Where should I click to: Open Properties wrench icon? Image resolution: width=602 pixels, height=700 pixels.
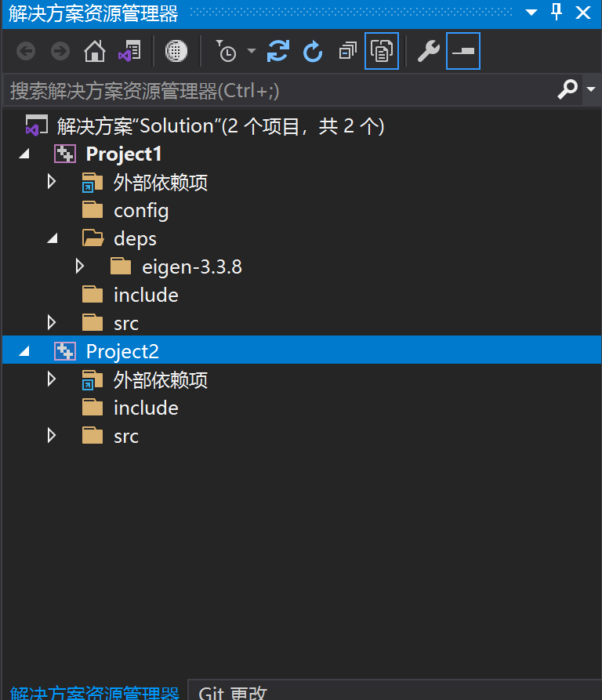429,51
